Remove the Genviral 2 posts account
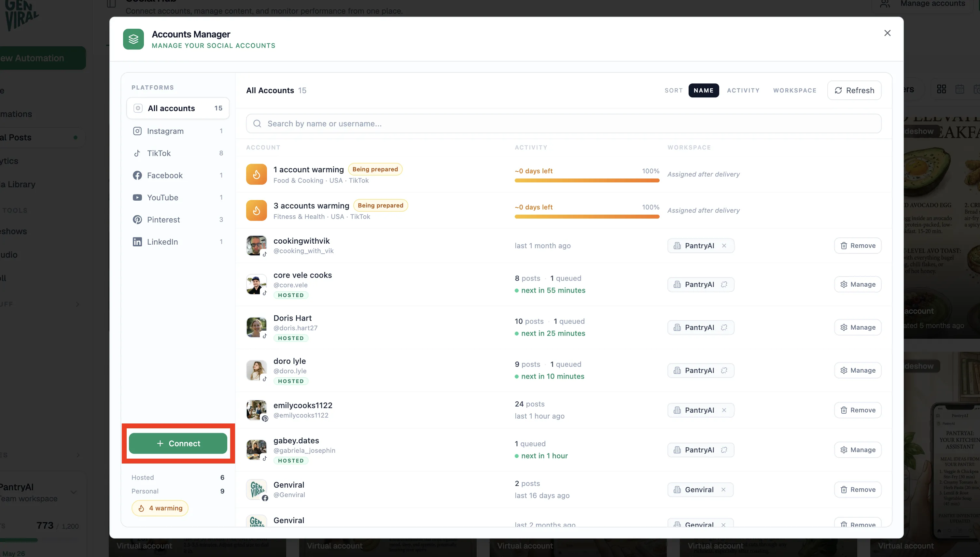The image size is (980, 557). click(x=858, y=490)
